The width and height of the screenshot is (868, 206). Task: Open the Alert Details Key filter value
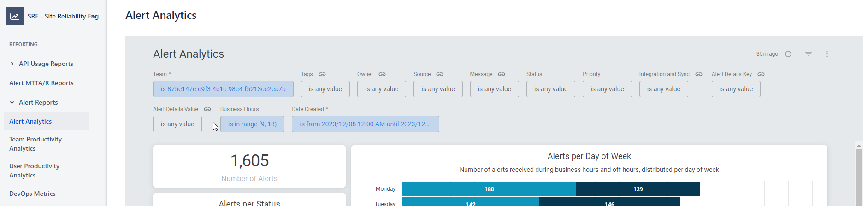(x=736, y=89)
